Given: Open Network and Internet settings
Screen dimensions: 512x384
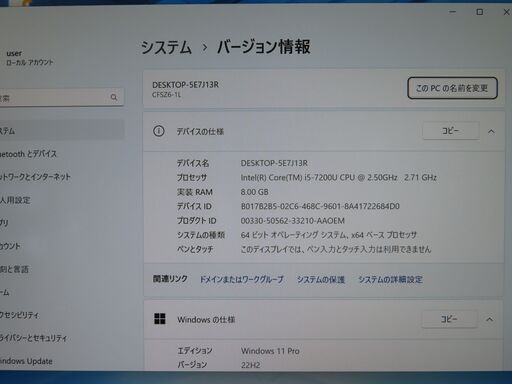Looking at the screenshot, I should coord(35,177).
